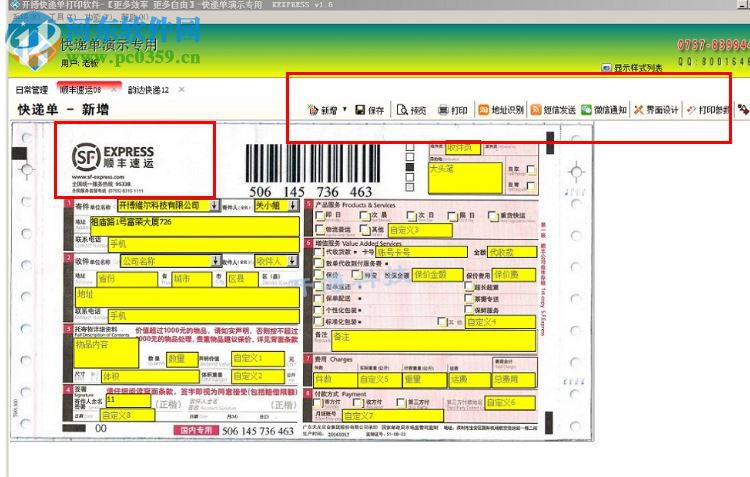Close the 韵达快递12 tab

point(181,89)
